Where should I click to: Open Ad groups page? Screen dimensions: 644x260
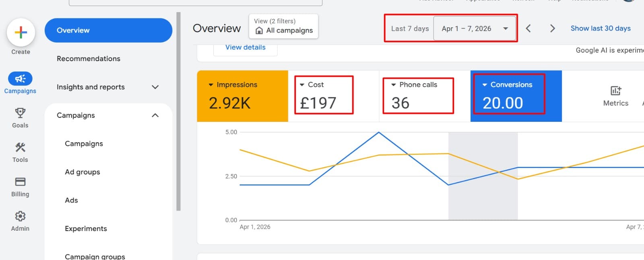pyautogui.click(x=83, y=172)
